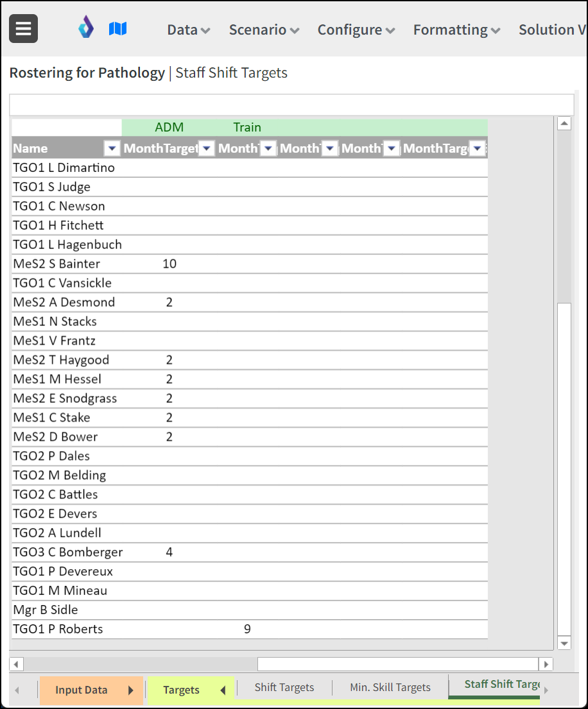The height and width of the screenshot is (709, 588).
Task: Click the horizontal scrollbar left arrow
Action: tap(16, 664)
